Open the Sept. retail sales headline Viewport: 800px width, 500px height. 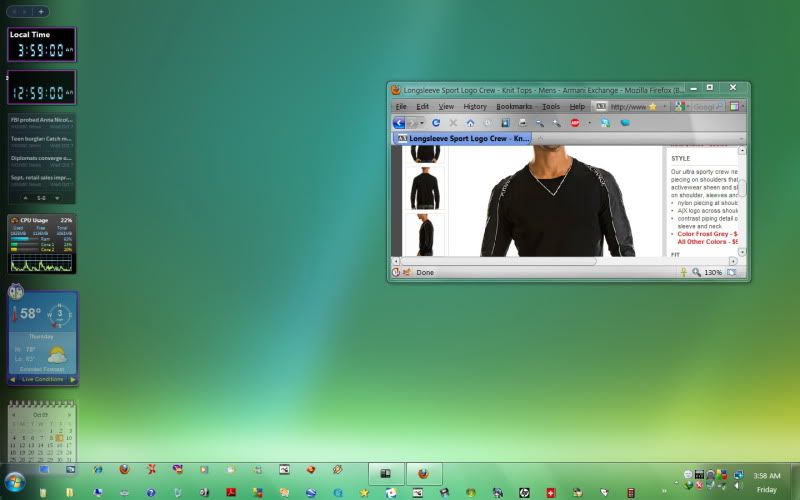pos(41,178)
